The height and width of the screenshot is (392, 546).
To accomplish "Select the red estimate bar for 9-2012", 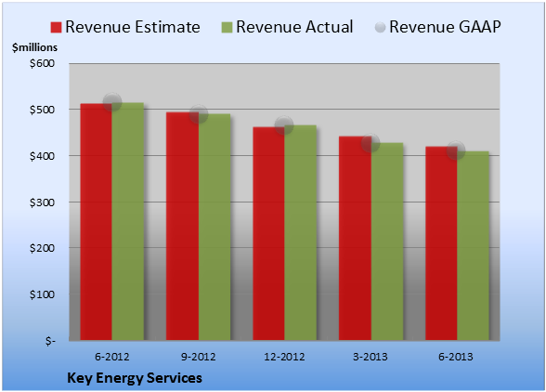I will 182,226.
